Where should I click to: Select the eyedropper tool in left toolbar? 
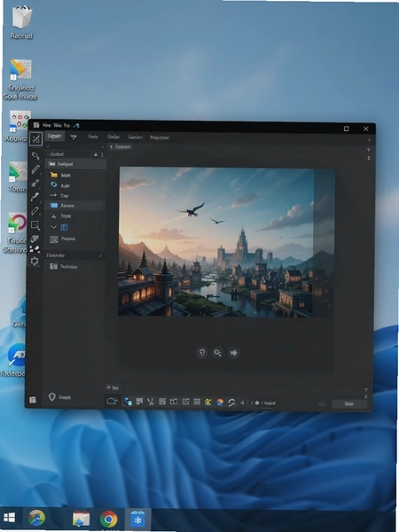pos(35,197)
